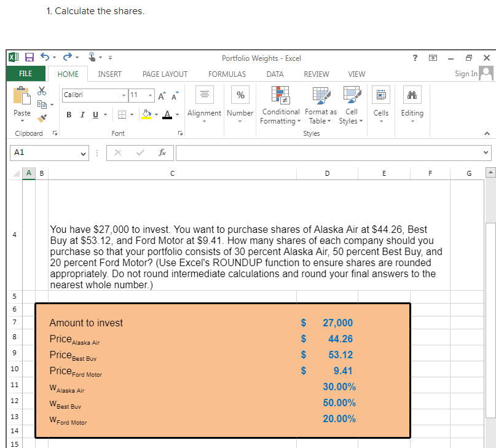Switch to the REVIEW tab

pyautogui.click(x=317, y=74)
